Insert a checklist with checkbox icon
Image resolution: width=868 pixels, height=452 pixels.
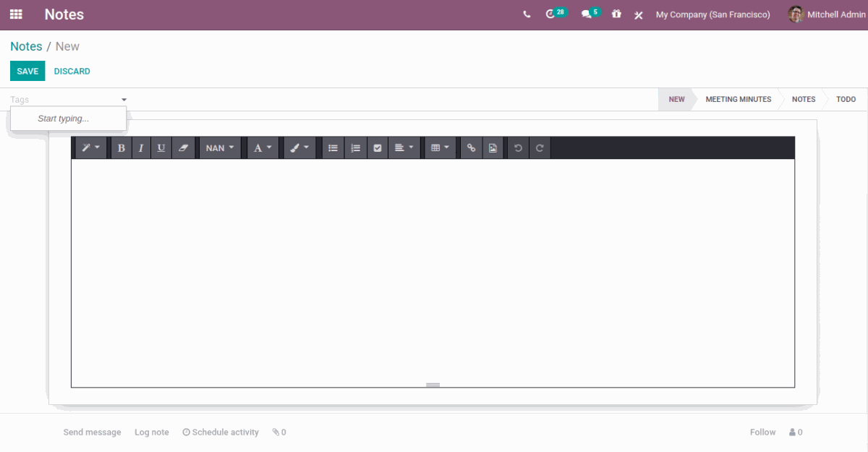[377, 148]
